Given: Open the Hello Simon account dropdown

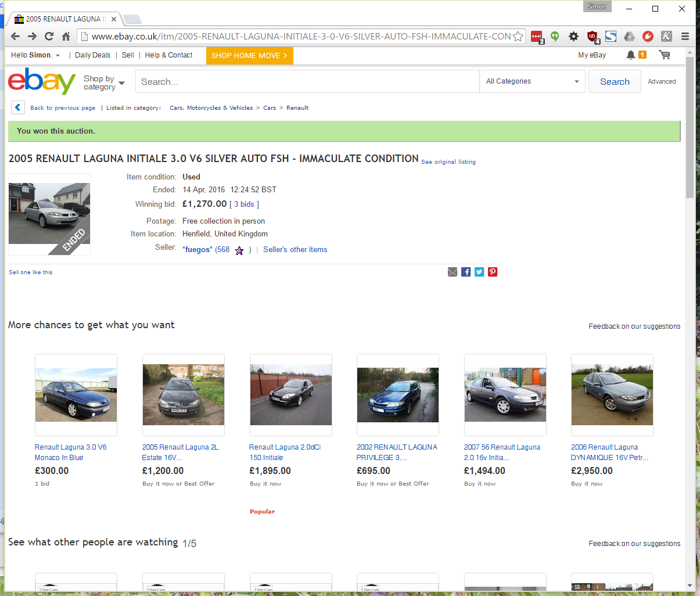Looking at the screenshot, I should 35,55.
